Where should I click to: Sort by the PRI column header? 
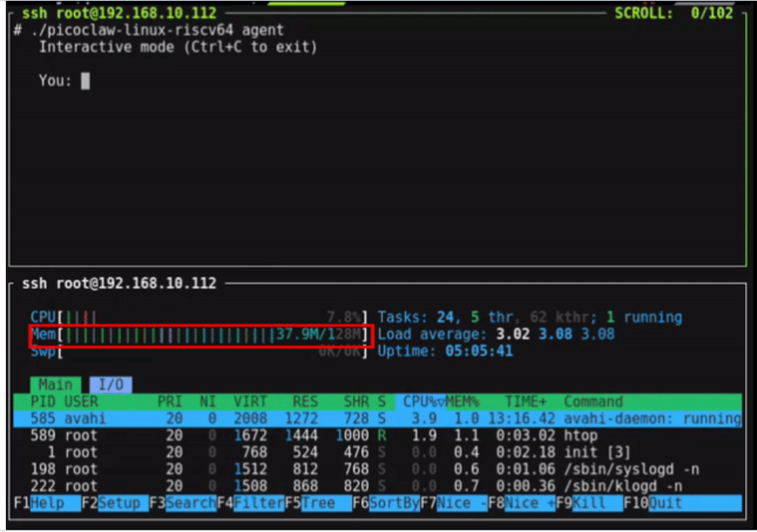pyautogui.click(x=170, y=401)
